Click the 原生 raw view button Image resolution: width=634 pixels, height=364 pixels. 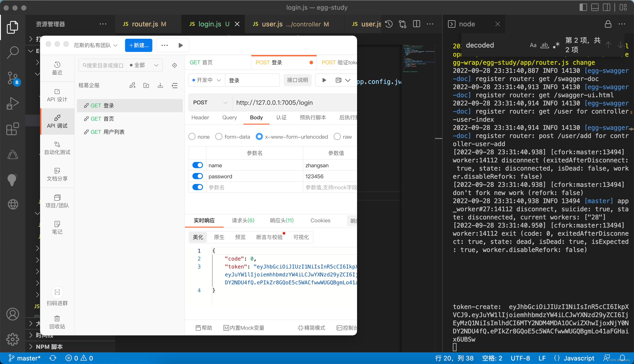[x=219, y=237]
